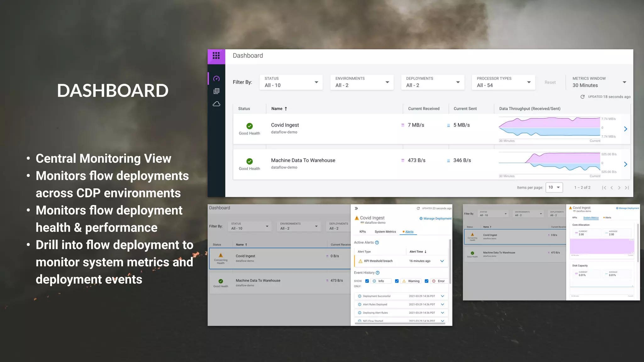
Task: Open the ENVIRONMENTS 'All - 2' filter in top dashboard
Action: (x=362, y=82)
